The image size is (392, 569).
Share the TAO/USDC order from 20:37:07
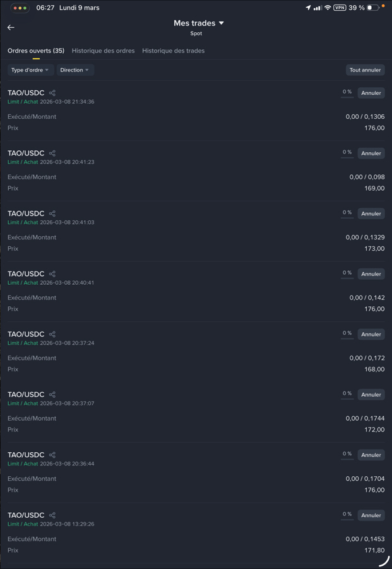(52, 395)
